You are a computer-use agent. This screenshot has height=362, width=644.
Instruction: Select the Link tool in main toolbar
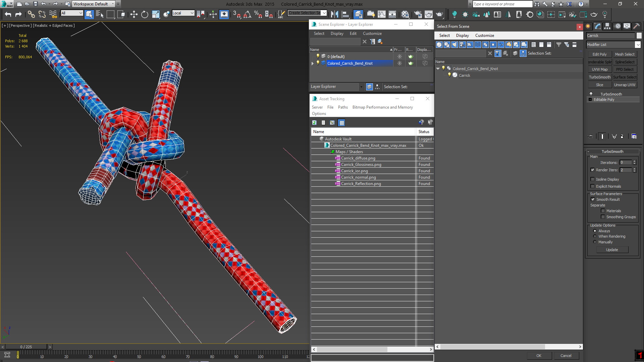click(31, 14)
